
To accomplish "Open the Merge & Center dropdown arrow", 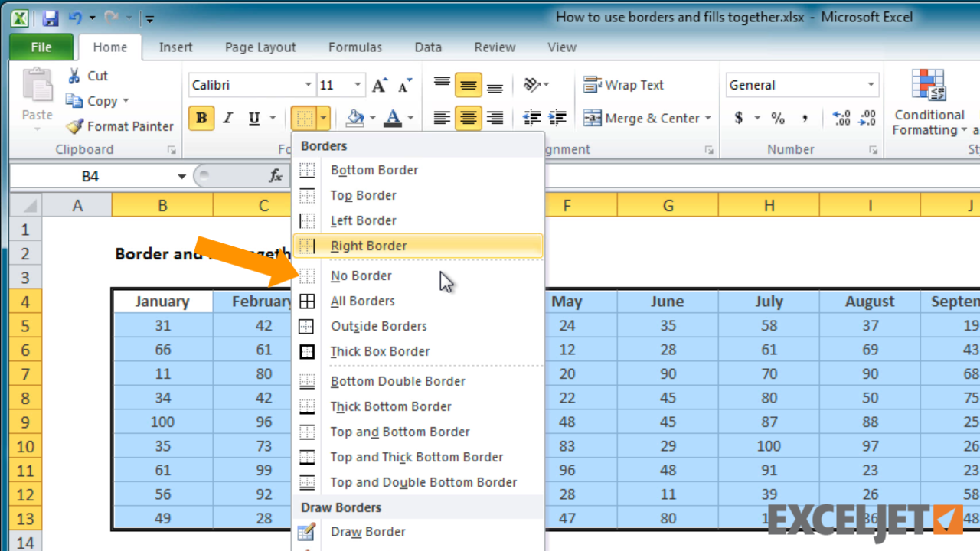I will 708,118.
